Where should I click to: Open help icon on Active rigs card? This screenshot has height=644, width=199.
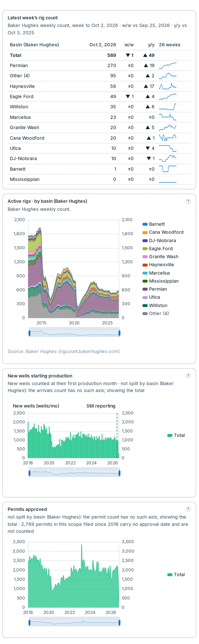pyautogui.click(x=188, y=201)
